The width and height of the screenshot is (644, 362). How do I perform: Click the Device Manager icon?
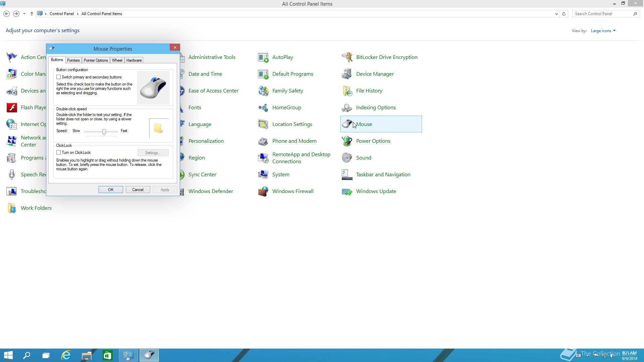pyautogui.click(x=347, y=74)
